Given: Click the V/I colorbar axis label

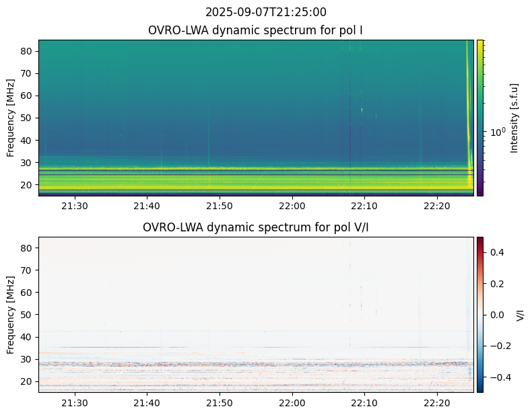Looking at the screenshot, I should [x=520, y=314].
